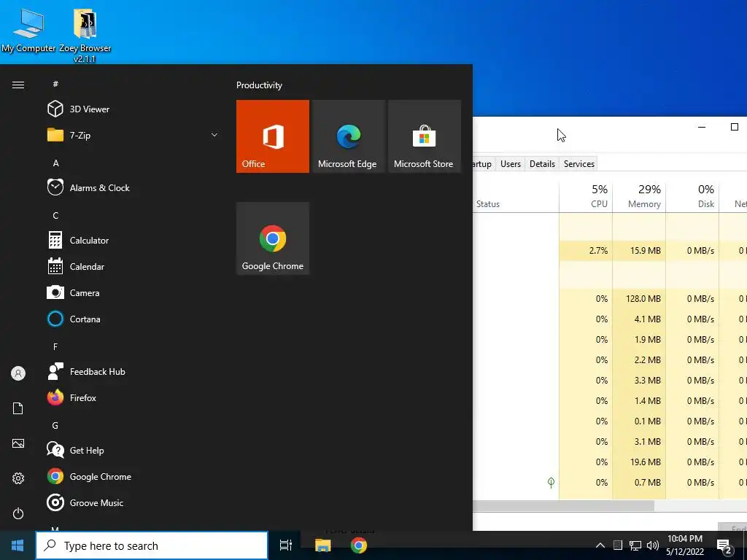Click the letter C header in app list
747x560 pixels.
(x=55, y=216)
